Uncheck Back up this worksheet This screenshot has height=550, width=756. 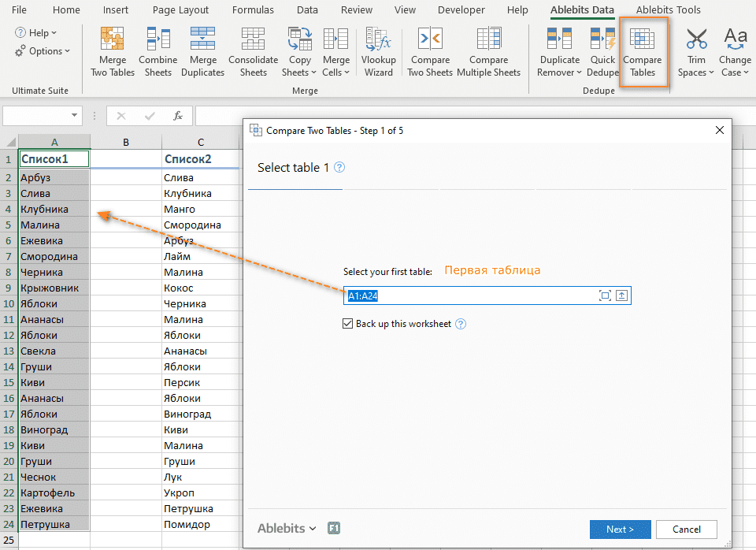[348, 324]
